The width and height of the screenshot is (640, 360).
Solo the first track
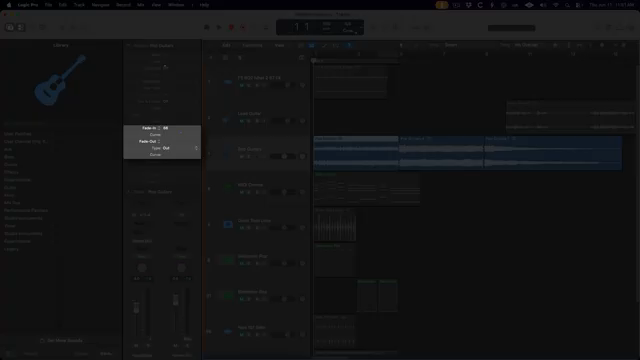(x=249, y=85)
